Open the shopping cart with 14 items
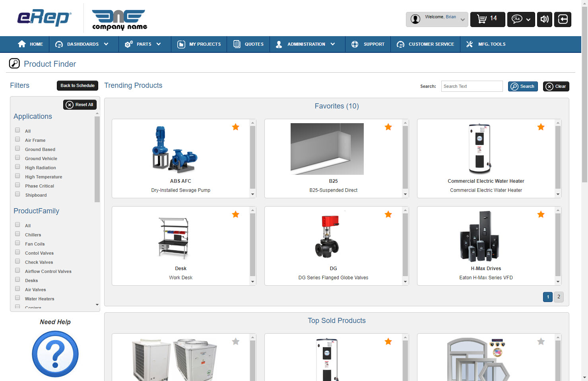This screenshot has height=381, width=588. coord(487,19)
